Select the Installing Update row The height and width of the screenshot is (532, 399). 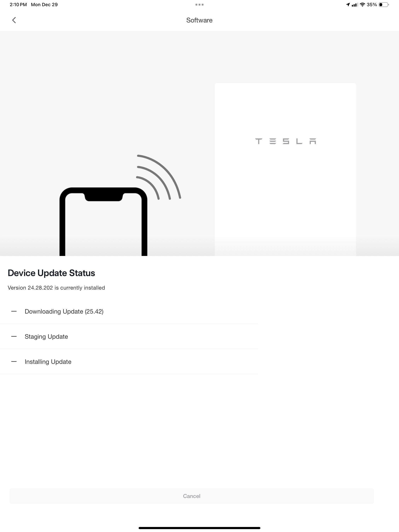129,362
